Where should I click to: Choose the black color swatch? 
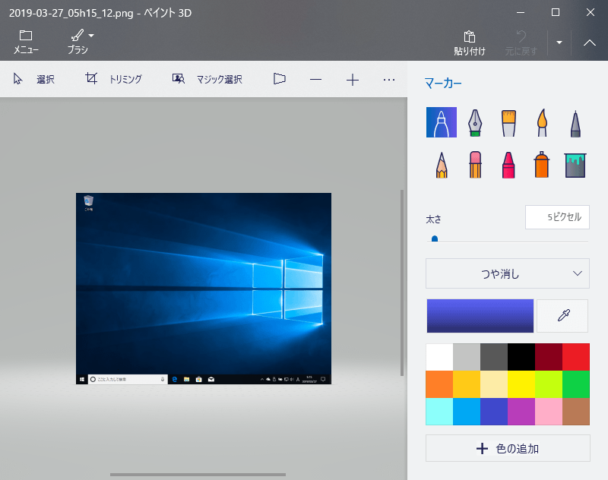click(x=521, y=357)
